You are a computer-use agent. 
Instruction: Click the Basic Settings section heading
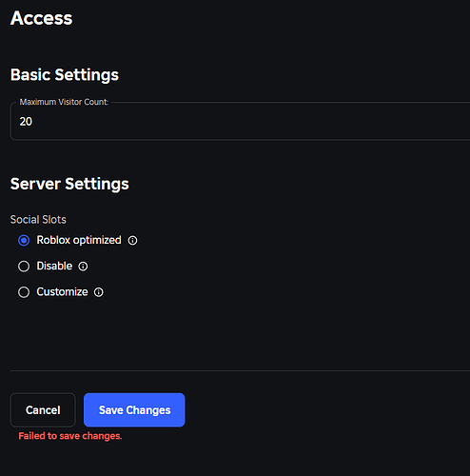point(65,75)
